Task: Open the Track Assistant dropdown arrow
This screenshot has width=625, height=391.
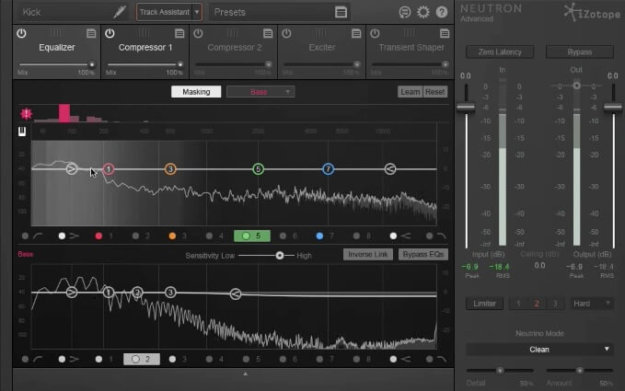Action: point(197,12)
